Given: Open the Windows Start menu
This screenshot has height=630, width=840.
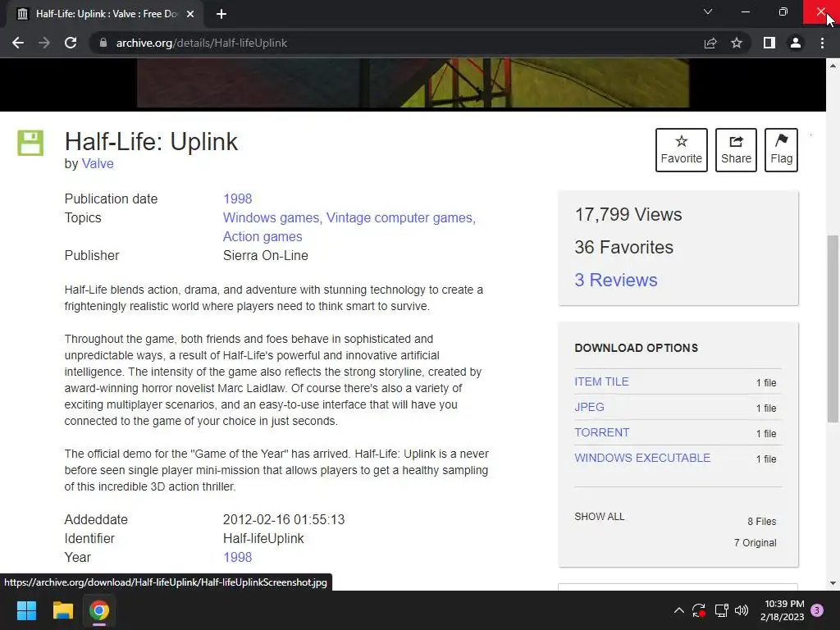Looking at the screenshot, I should (x=26, y=610).
